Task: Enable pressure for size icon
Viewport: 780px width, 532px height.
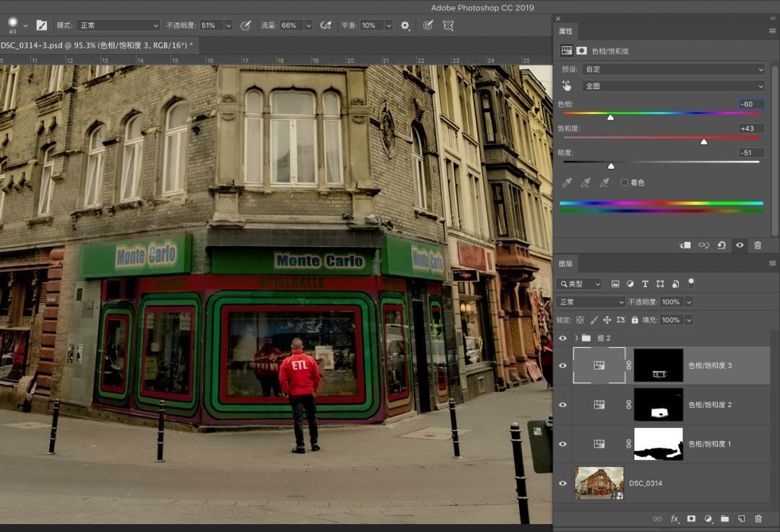Action: coord(428,25)
